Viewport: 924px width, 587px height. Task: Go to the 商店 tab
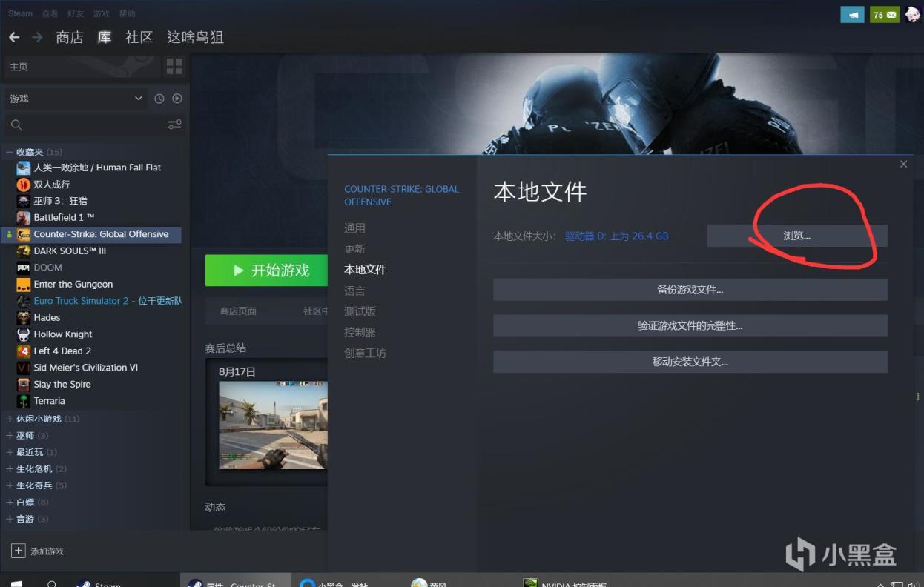[70, 37]
